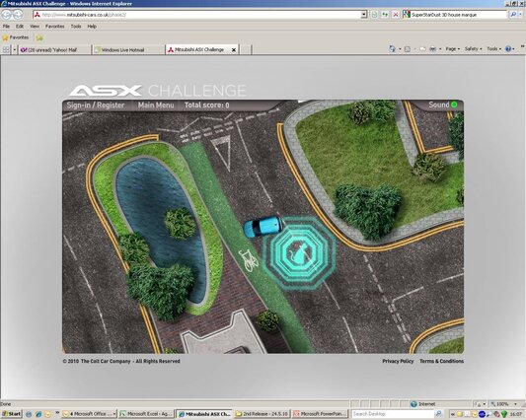Click the IE refresh button
The image size is (526, 420).
point(385,15)
